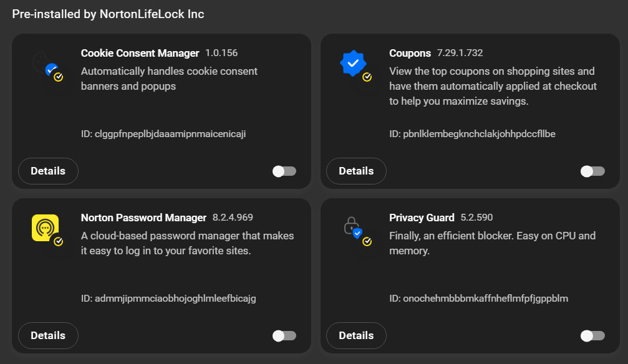Open Details for Cookie Consent Manager
628x364 pixels.
point(48,171)
